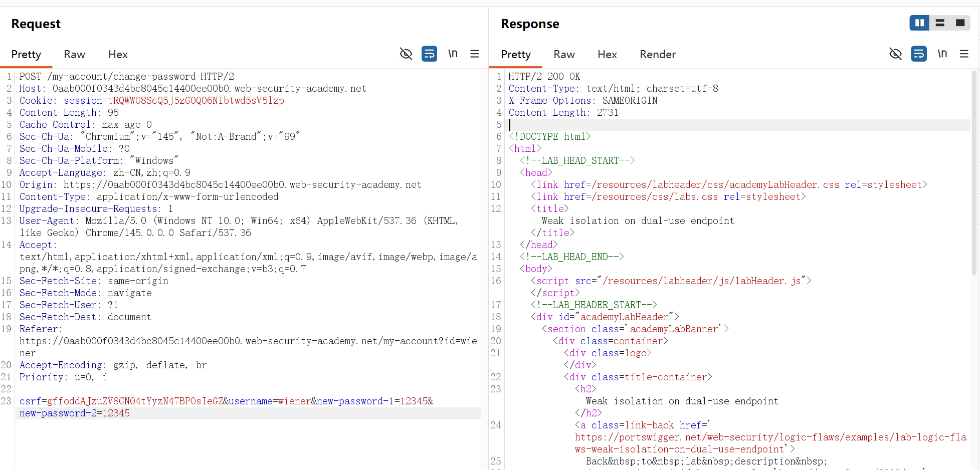Click the Sec-Fetch-Mode: navigate header

click(x=86, y=293)
